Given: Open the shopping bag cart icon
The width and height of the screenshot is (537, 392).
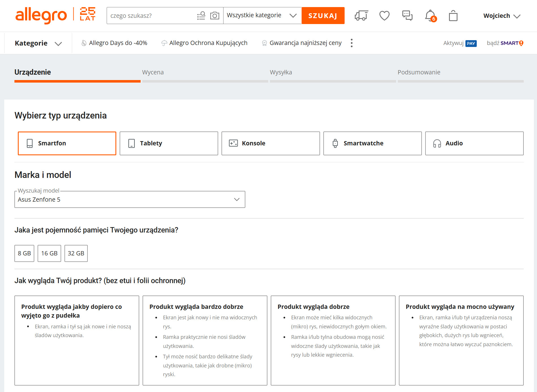Looking at the screenshot, I should (x=453, y=16).
